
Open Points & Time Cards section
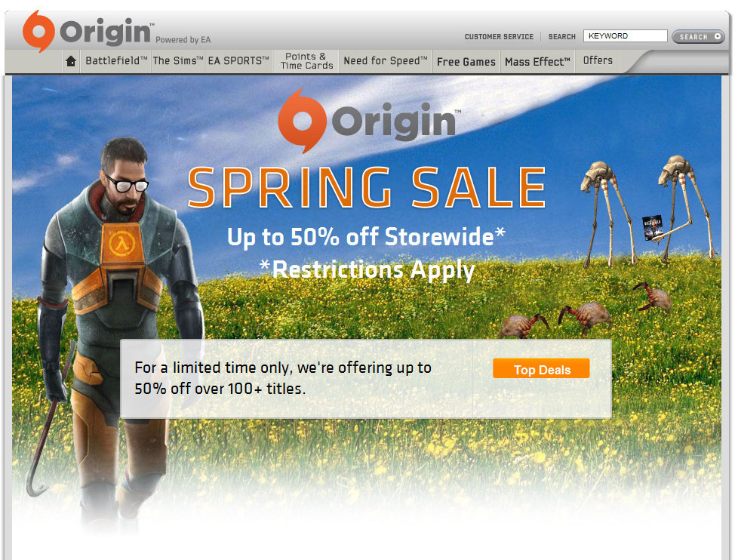[x=306, y=61]
